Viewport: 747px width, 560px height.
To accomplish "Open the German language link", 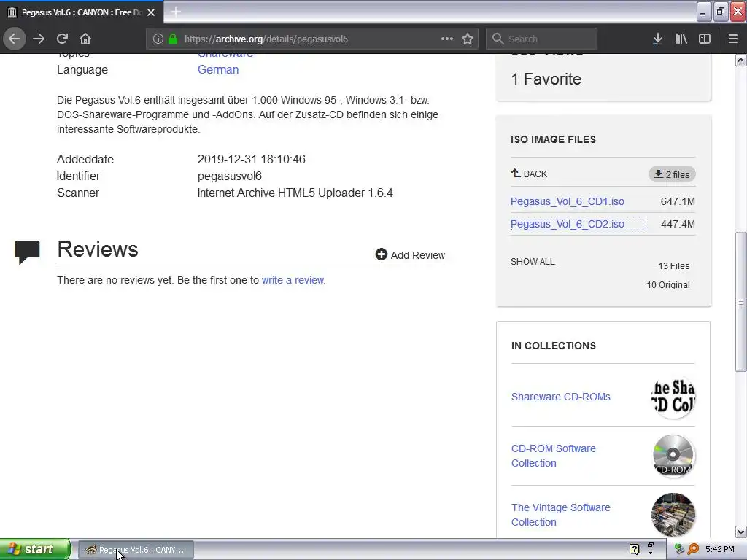I will (x=218, y=69).
